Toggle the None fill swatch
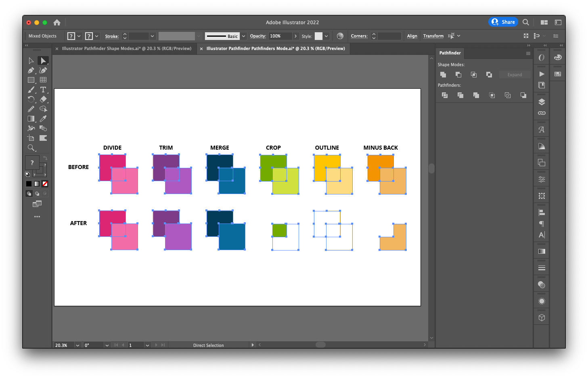Image resolution: width=588 pixels, height=378 pixels. point(45,184)
